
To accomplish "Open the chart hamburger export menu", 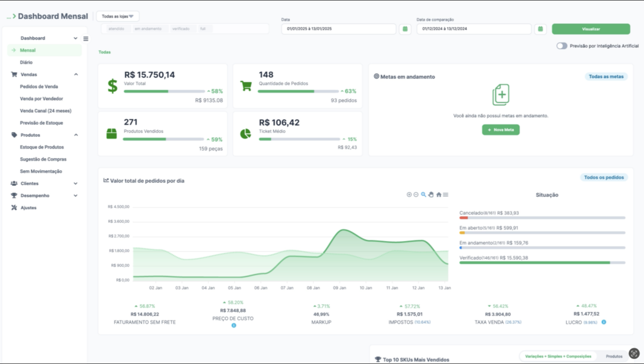I will pos(445,195).
